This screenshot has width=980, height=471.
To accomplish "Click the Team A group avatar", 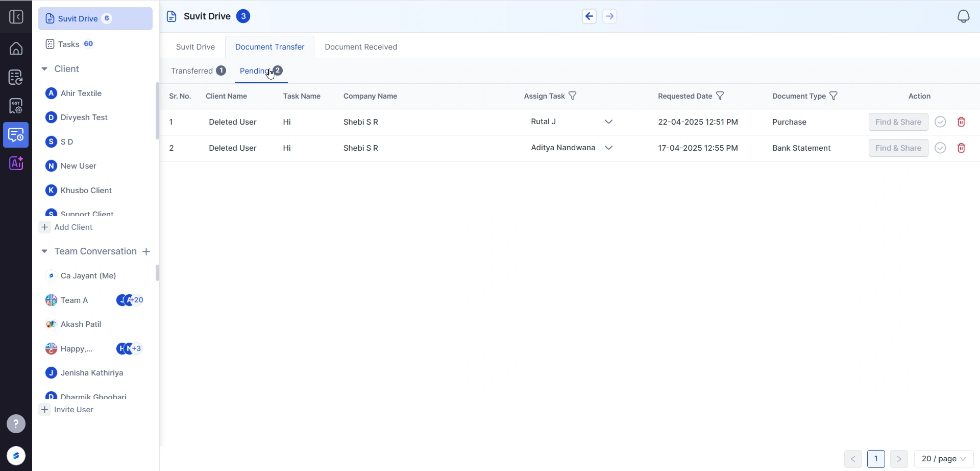I will tap(51, 300).
